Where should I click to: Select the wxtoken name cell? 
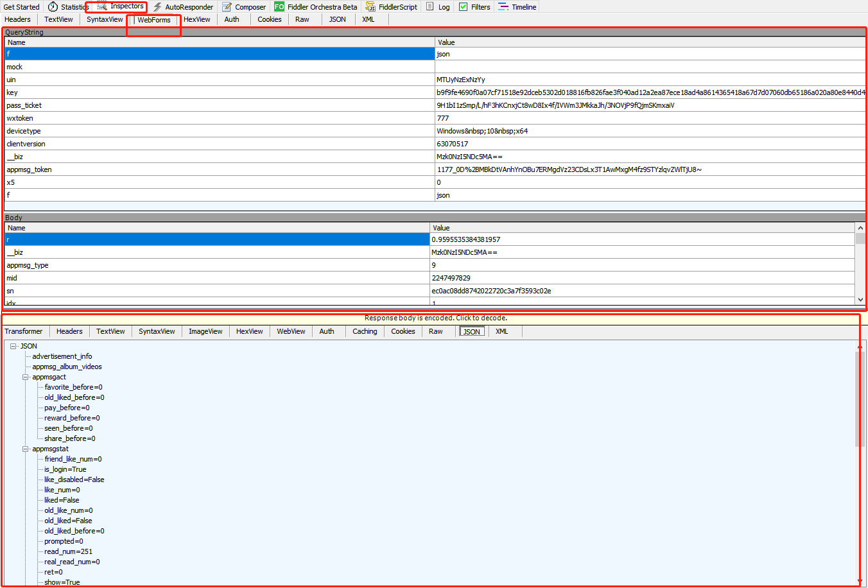[x=220, y=118]
